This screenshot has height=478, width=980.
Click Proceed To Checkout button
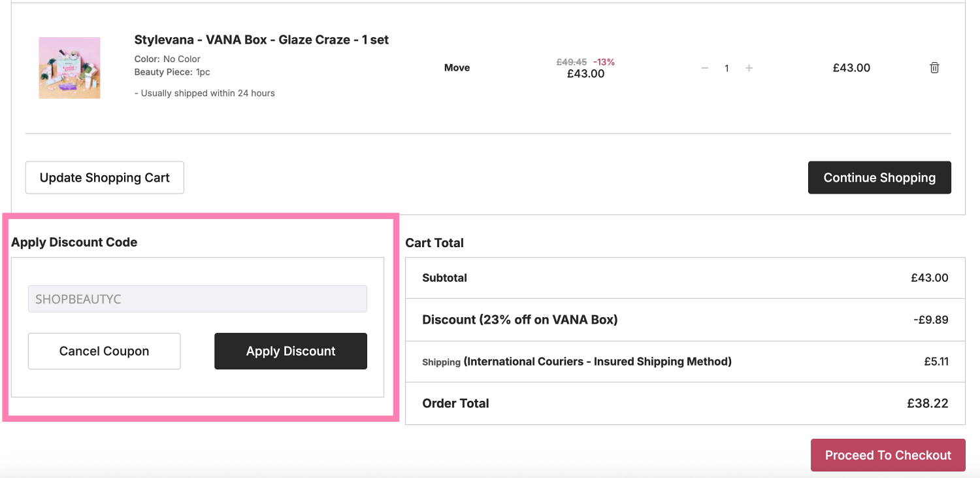888,455
